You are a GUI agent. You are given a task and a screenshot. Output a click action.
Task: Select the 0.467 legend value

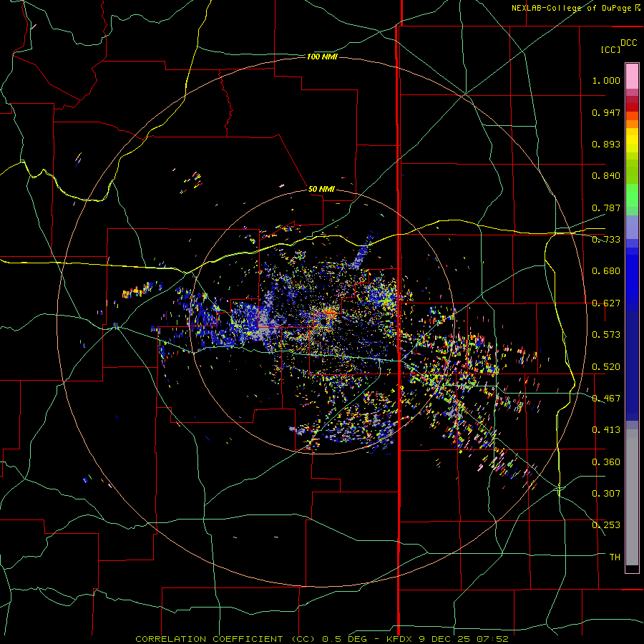pos(606,399)
